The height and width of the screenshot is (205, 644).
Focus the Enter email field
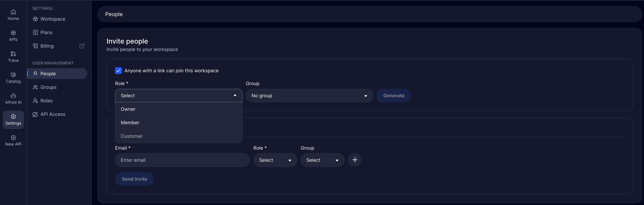coord(182,160)
